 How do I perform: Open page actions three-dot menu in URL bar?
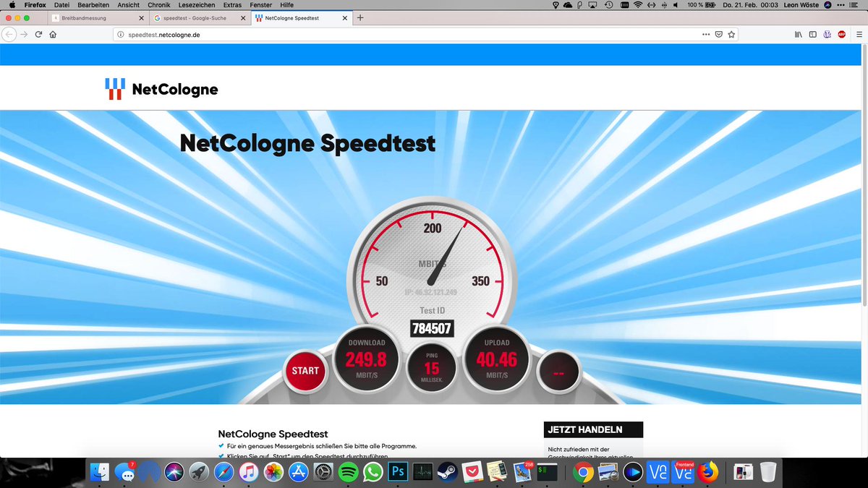pos(706,34)
